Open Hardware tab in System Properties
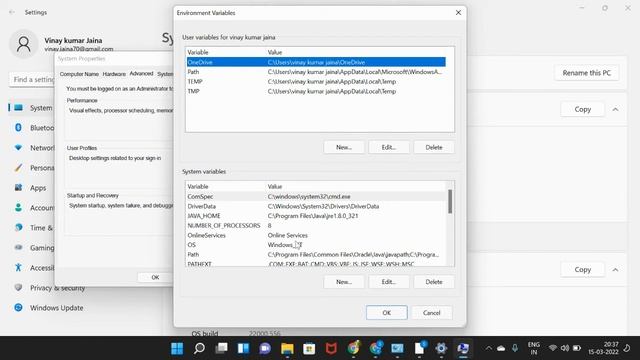 click(114, 74)
